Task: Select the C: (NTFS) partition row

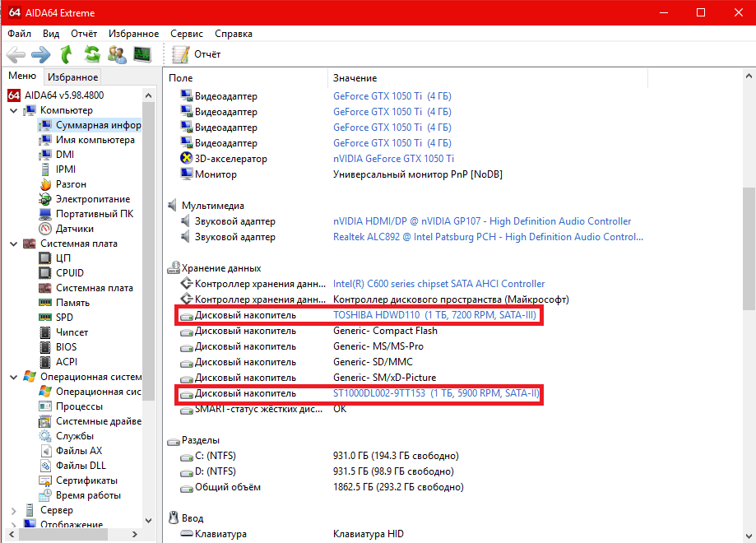Action: (x=319, y=456)
